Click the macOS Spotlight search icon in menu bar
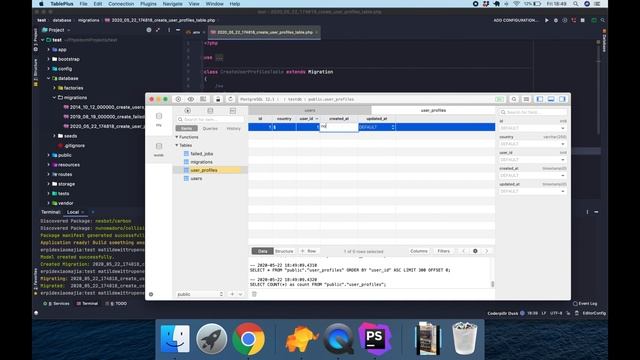Viewport: 640px width, 360px height. (x=576, y=4)
